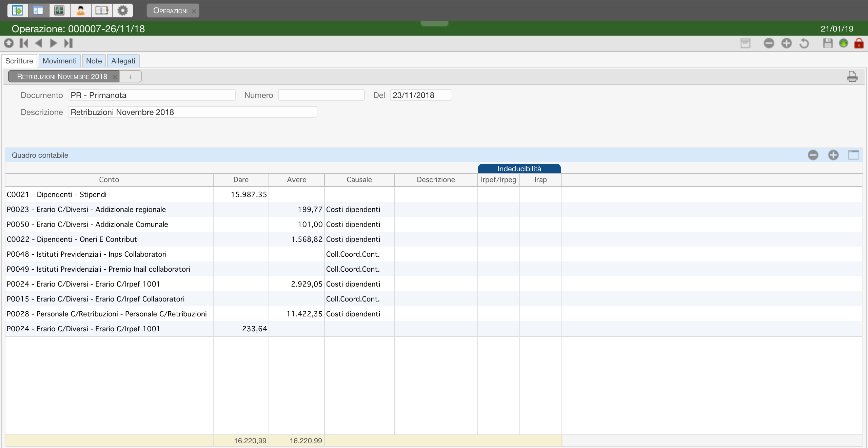Close the Retribuzioni Novembre 2018 entry tab
The width and height of the screenshot is (868, 448).
(115, 77)
